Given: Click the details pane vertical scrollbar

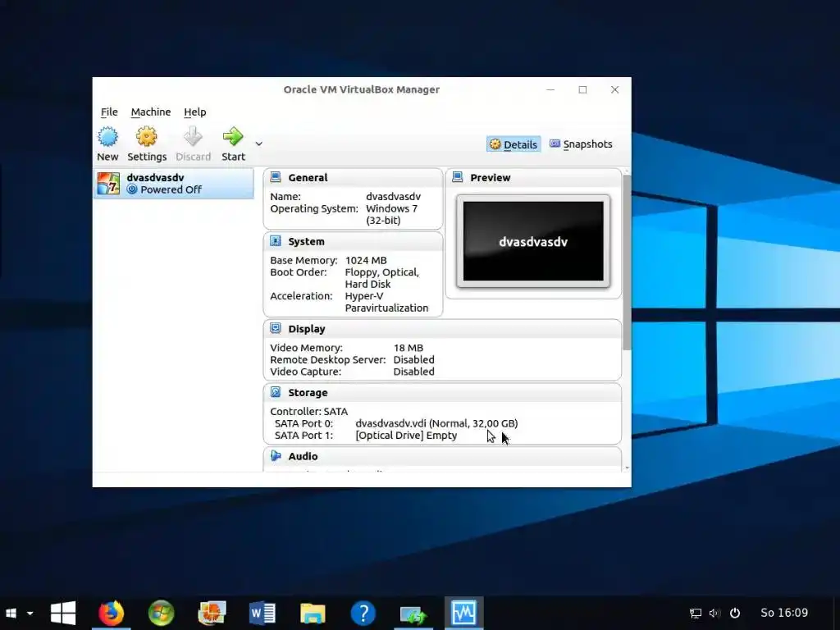Looking at the screenshot, I should pyautogui.click(x=627, y=262).
